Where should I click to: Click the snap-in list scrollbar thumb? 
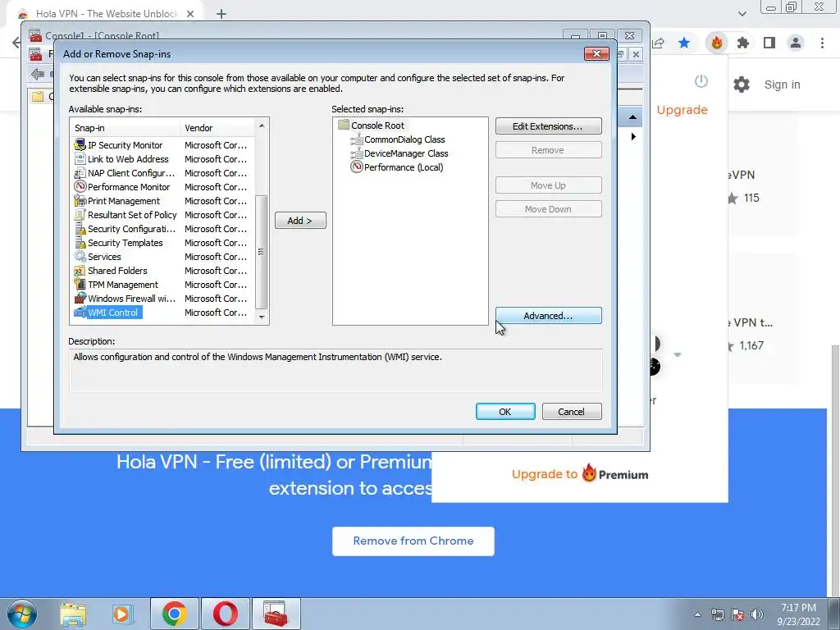click(262, 252)
